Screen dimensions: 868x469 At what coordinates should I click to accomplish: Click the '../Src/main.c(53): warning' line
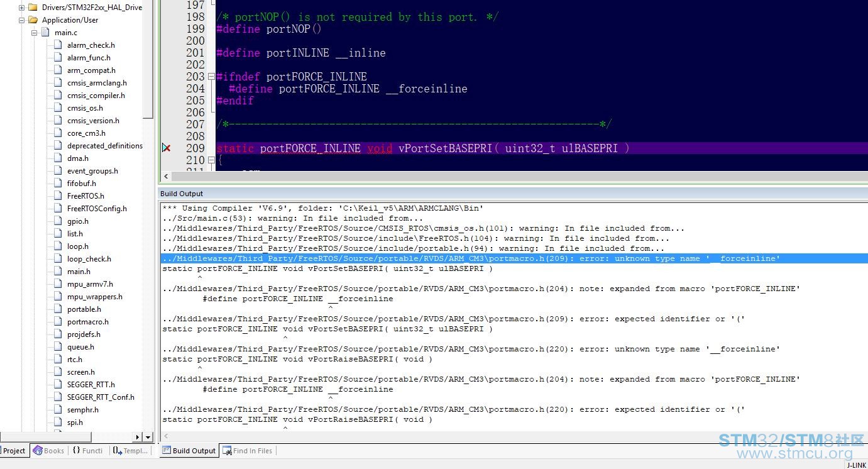coord(293,218)
